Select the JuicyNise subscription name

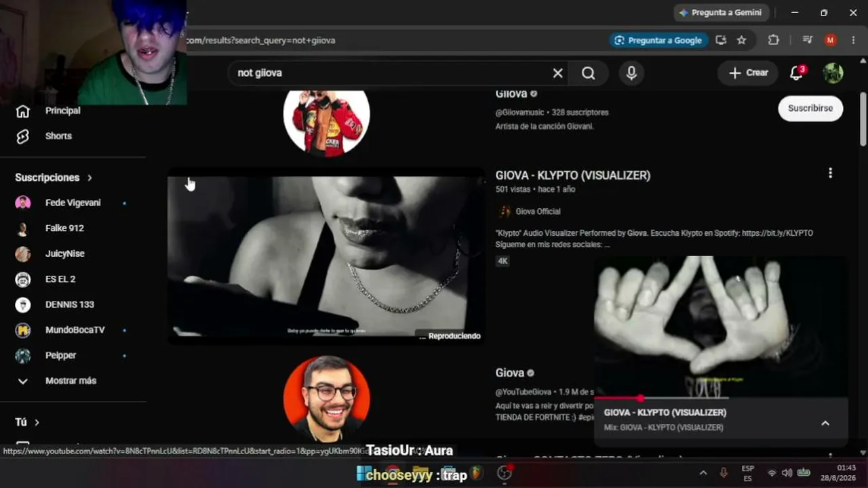pos(65,253)
